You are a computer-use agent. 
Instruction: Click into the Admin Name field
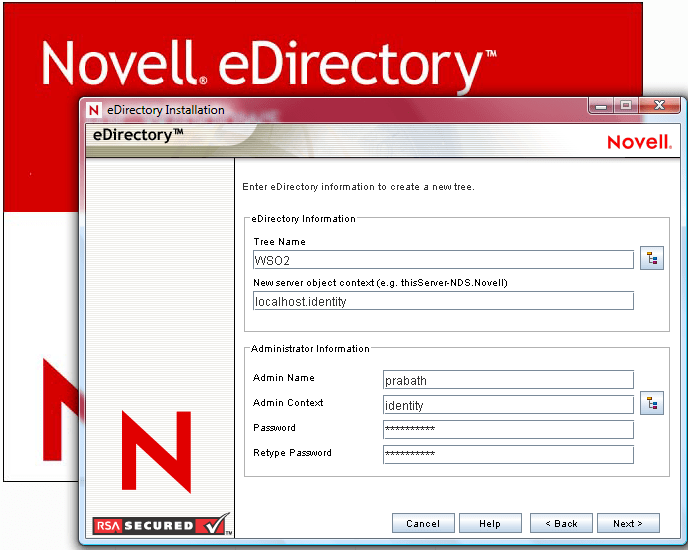(508, 380)
